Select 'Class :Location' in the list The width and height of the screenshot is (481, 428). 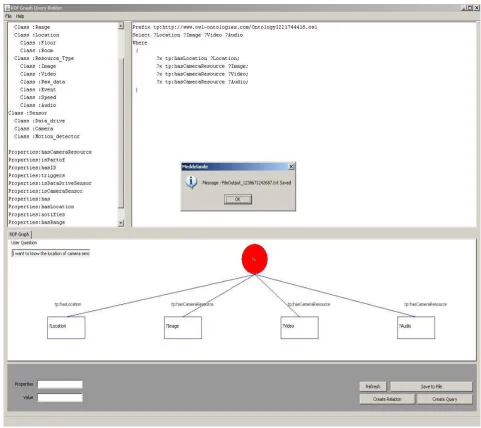coord(37,35)
